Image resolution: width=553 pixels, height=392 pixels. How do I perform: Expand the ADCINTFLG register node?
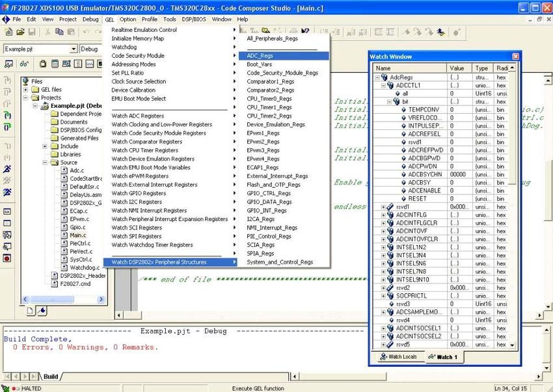[x=383, y=215]
